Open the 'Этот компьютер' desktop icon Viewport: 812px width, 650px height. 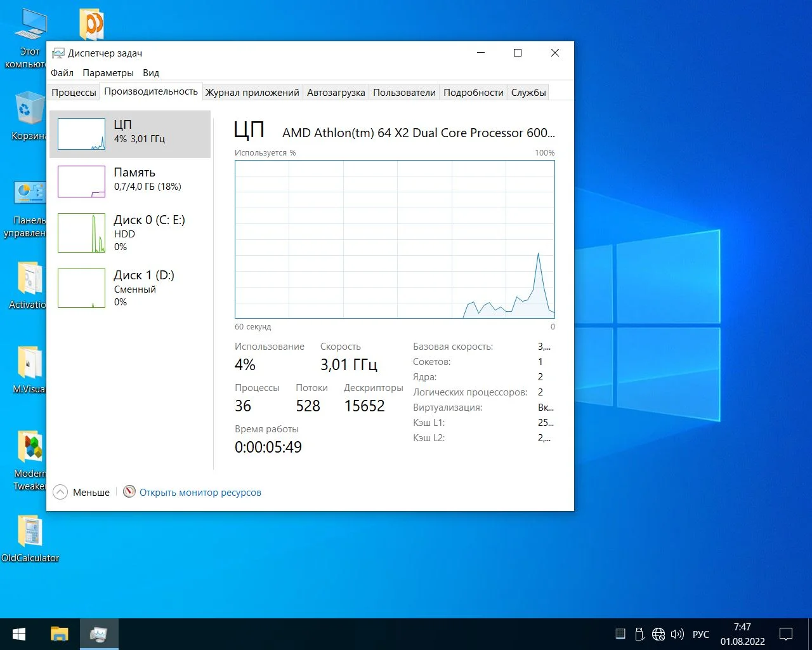[30, 38]
